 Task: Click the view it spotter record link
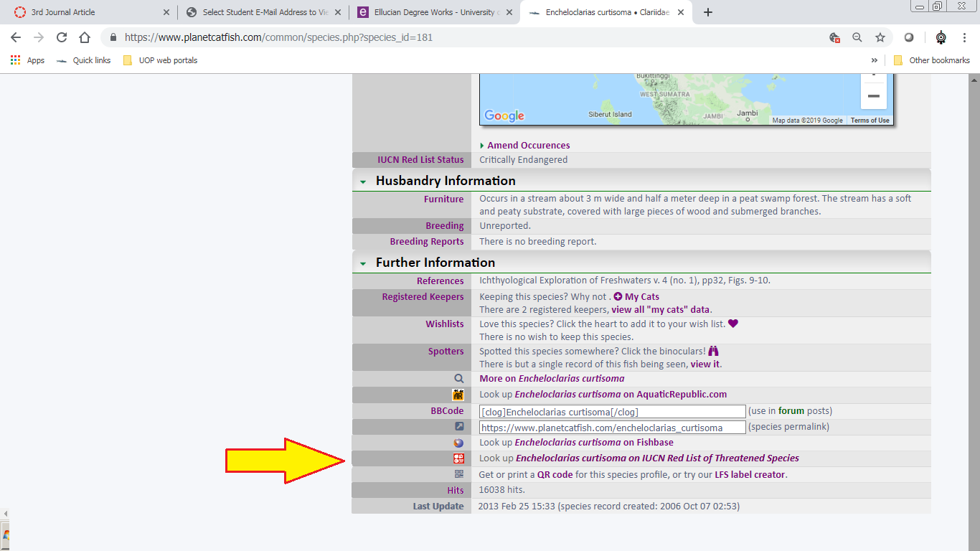(x=705, y=364)
